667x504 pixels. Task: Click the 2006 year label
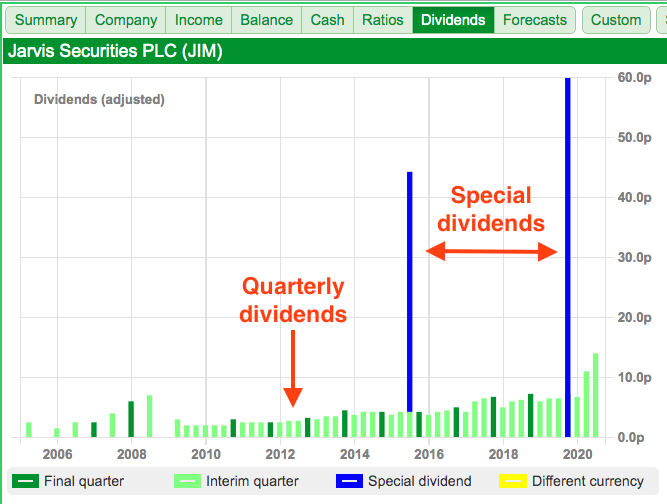pyautogui.click(x=57, y=454)
